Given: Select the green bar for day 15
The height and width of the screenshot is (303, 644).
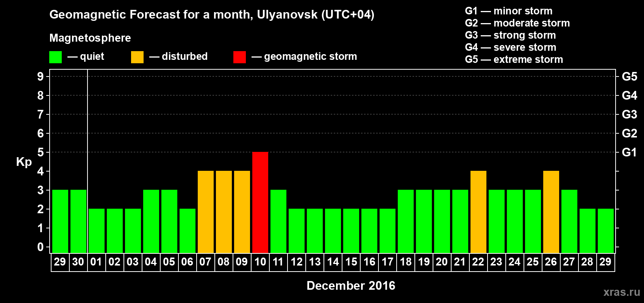Looking at the screenshot, I should pos(351,231).
